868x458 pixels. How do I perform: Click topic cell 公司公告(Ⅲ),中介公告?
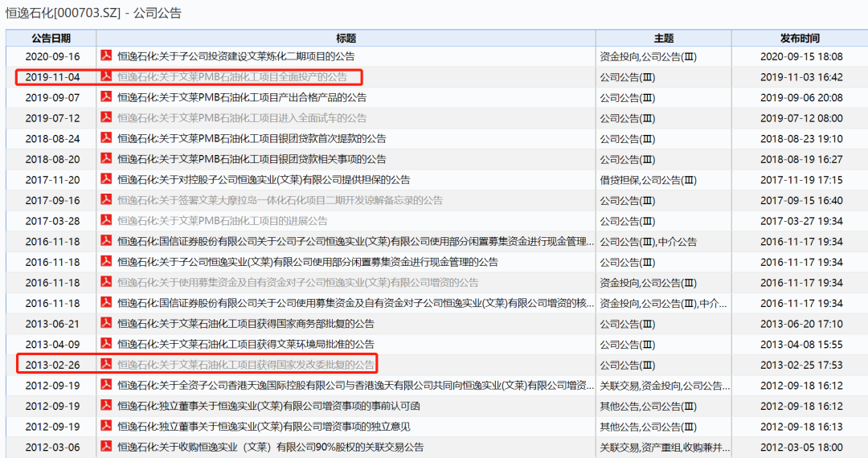[649, 242]
